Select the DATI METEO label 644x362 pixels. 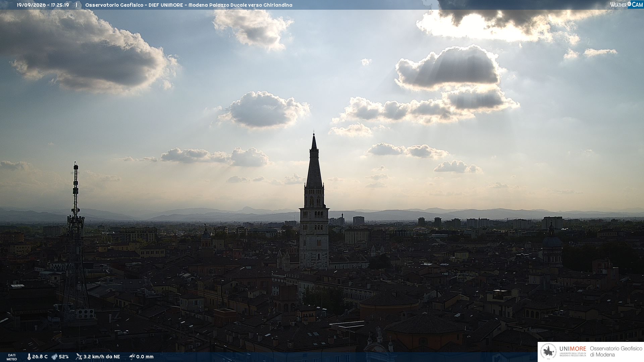coord(12,357)
